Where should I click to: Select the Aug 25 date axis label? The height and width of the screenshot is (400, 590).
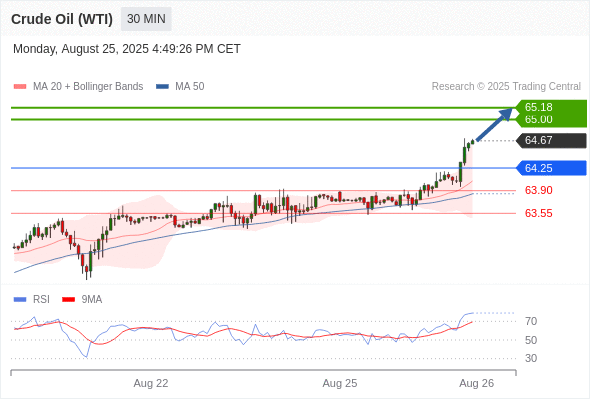[x=340, y=383]
